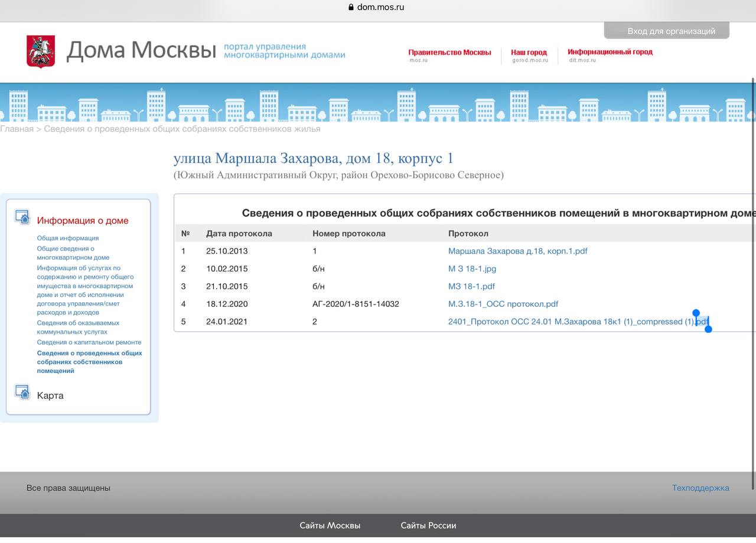Click date cell 24.01.2021
Screen dimensions: 756x543
click(x=227, y=322)
